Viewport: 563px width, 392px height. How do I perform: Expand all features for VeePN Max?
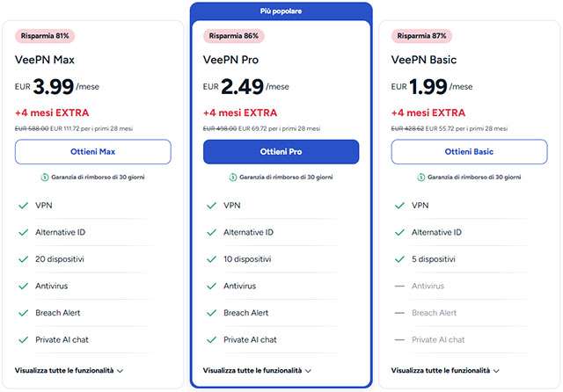coord(69,371)
